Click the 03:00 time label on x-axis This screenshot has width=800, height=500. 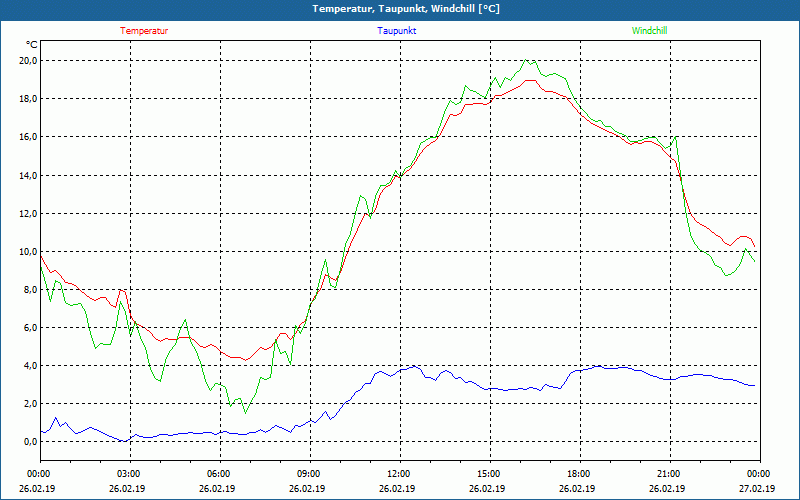click(130, 474)
